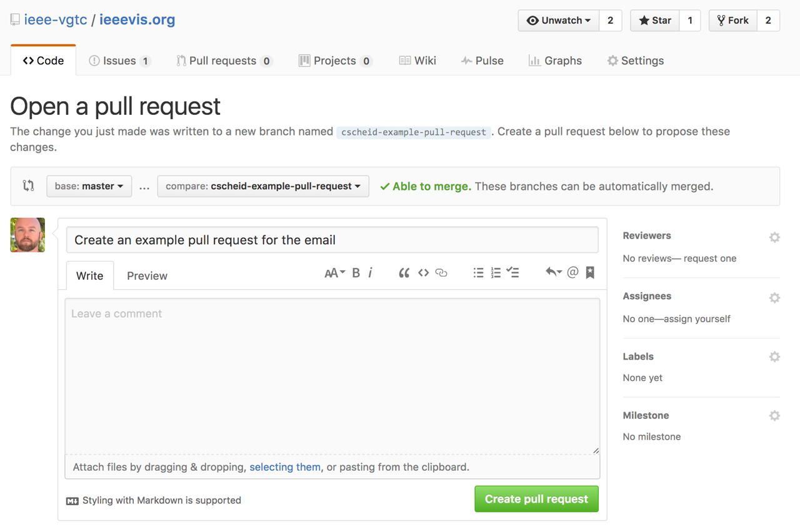Go to the Issues tab

(x=119, y=61)
